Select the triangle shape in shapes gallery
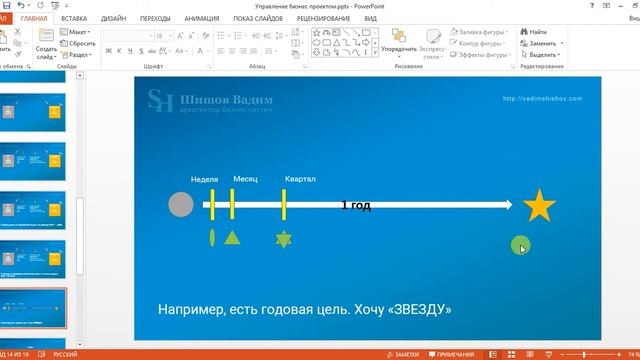 (336, 42)
